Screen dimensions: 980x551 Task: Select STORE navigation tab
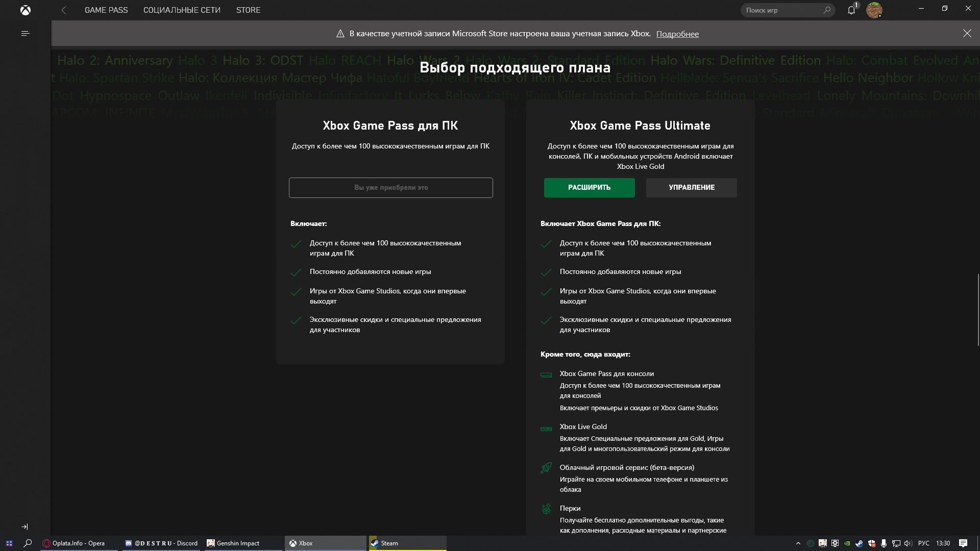(249, 10)
